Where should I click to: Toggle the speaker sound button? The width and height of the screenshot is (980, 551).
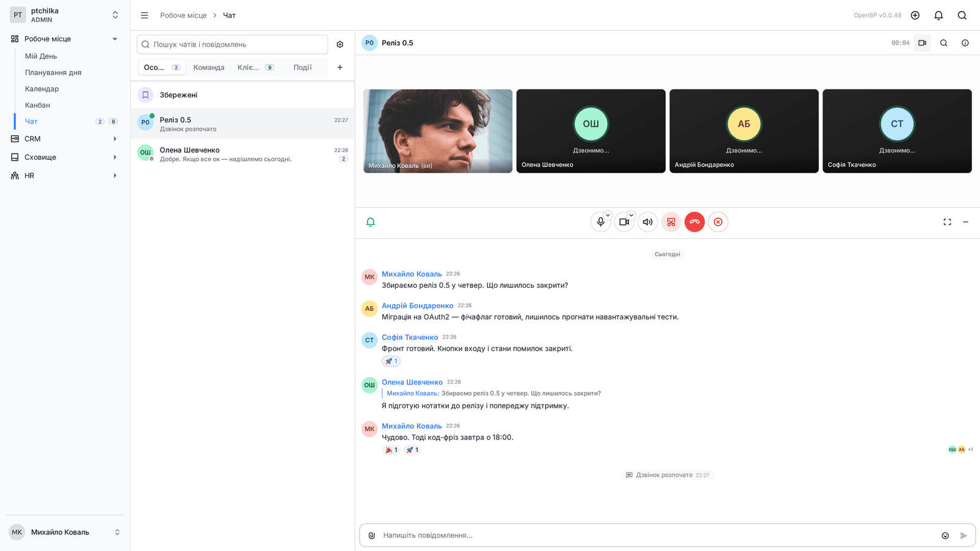(647, 222)
